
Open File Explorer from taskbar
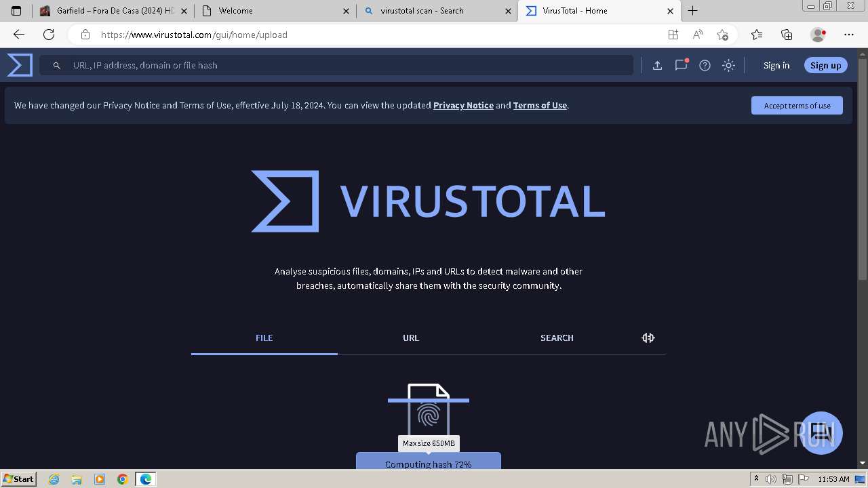click(x=77, y=479)
